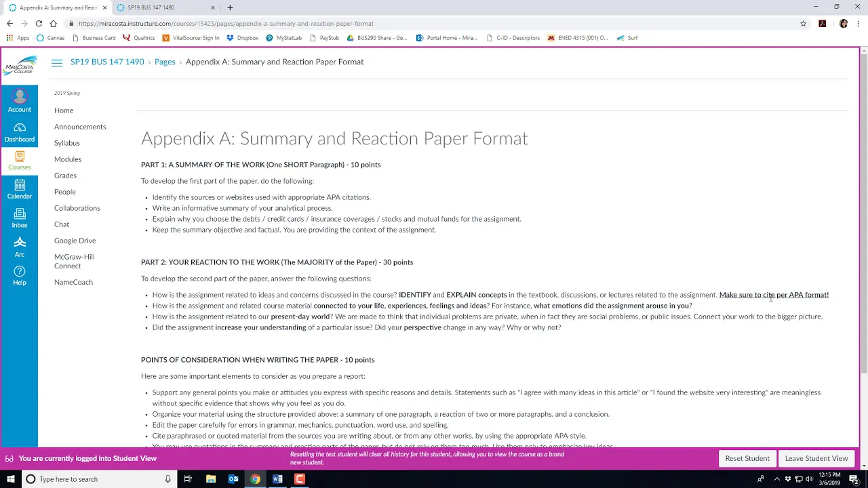This screenshot has height=488, width=868.
Task: Open McGraw-Hill Connect link
Action: [75, 261]
